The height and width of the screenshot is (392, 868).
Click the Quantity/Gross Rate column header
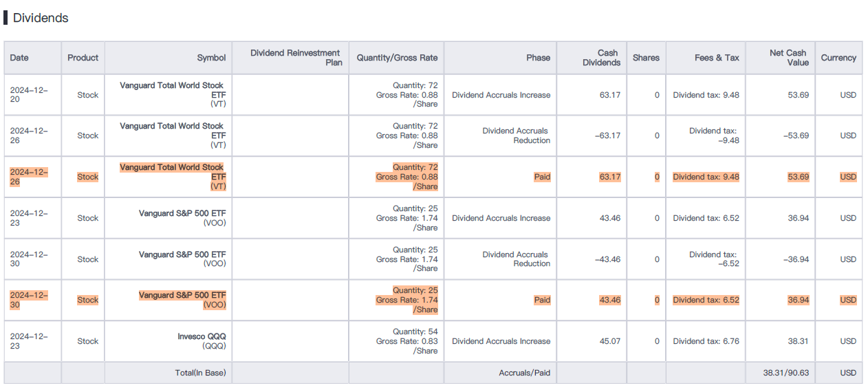pyautogui.click(x=397, y=58)
